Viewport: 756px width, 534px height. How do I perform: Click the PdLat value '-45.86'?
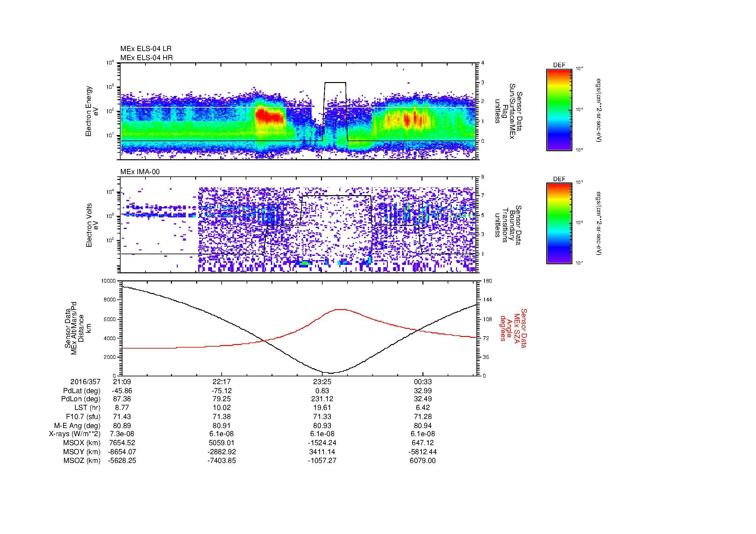[122, 391]
